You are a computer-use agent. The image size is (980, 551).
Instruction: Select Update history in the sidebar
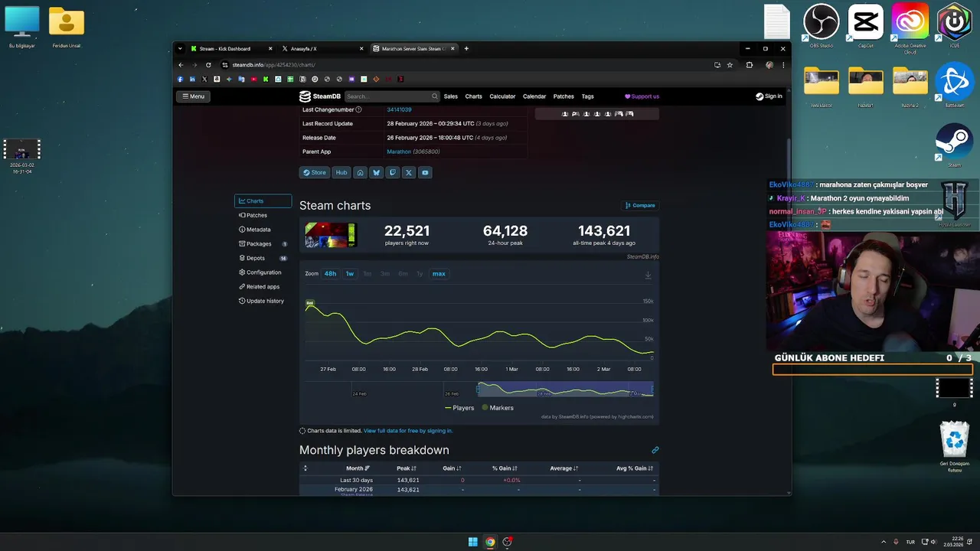(263, 301)
